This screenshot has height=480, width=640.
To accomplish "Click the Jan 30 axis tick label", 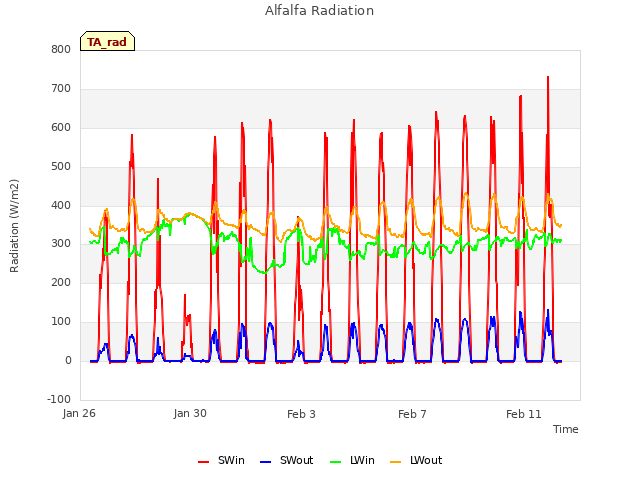I will pos(190,413).
